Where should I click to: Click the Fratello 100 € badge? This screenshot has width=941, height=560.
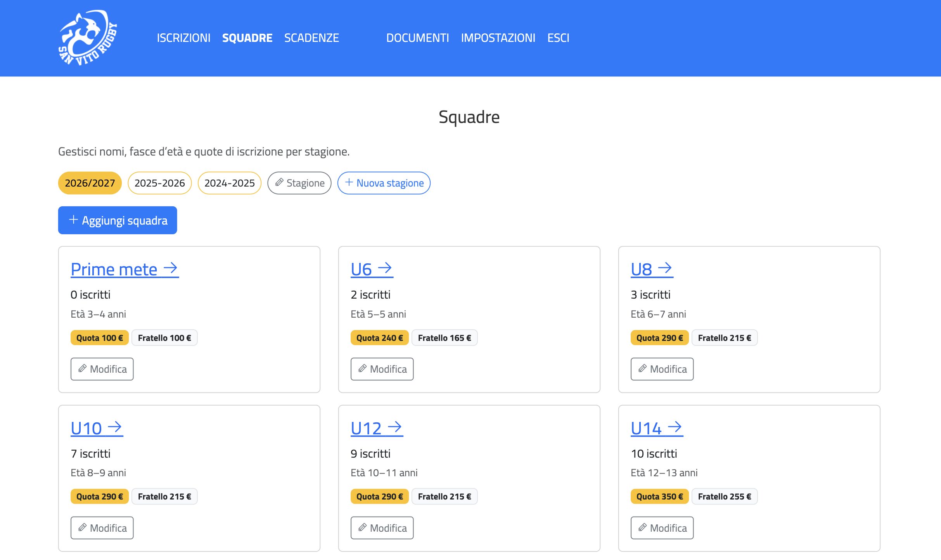pyautogui.click(x=164, y=338)
